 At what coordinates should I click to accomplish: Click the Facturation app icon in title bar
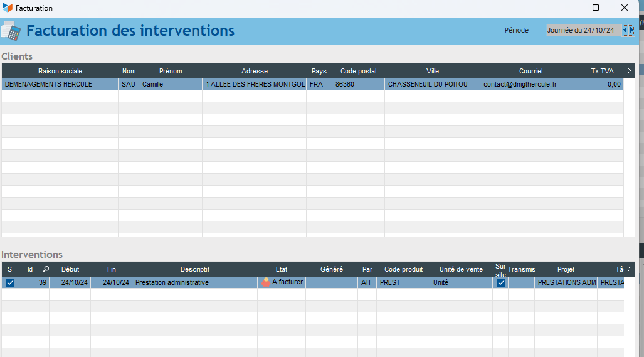(8, 8)
